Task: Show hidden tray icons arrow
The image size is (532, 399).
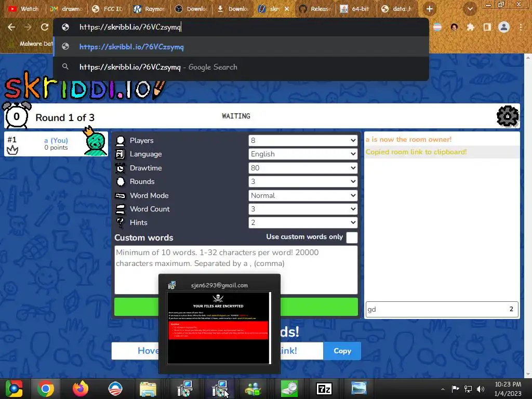Action: (443, 389)
